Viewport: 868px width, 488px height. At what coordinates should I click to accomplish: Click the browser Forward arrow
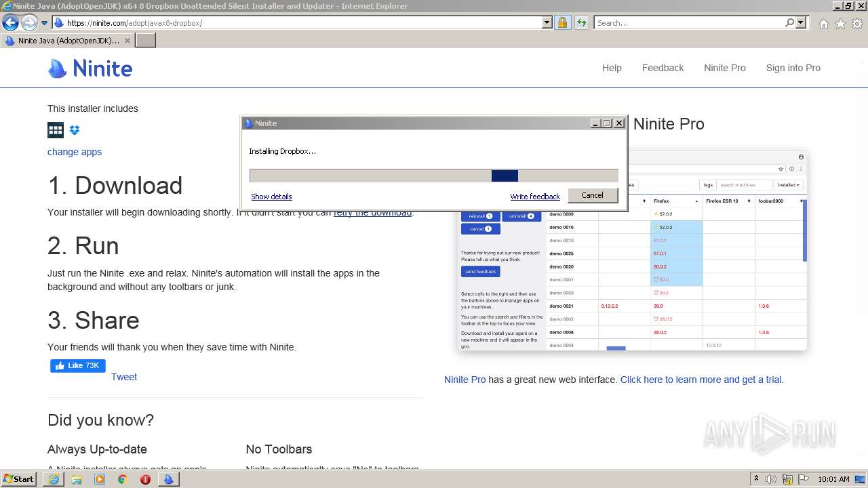pos(29,23)
